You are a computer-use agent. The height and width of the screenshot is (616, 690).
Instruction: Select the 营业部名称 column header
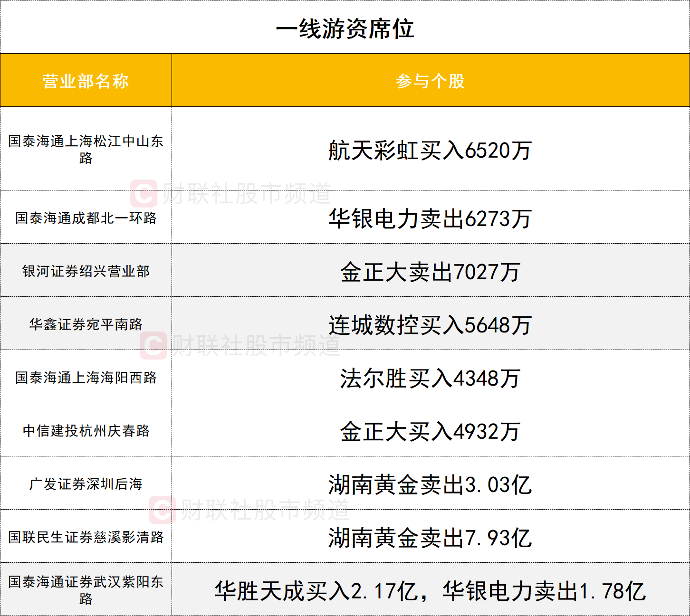click(86, 81)
